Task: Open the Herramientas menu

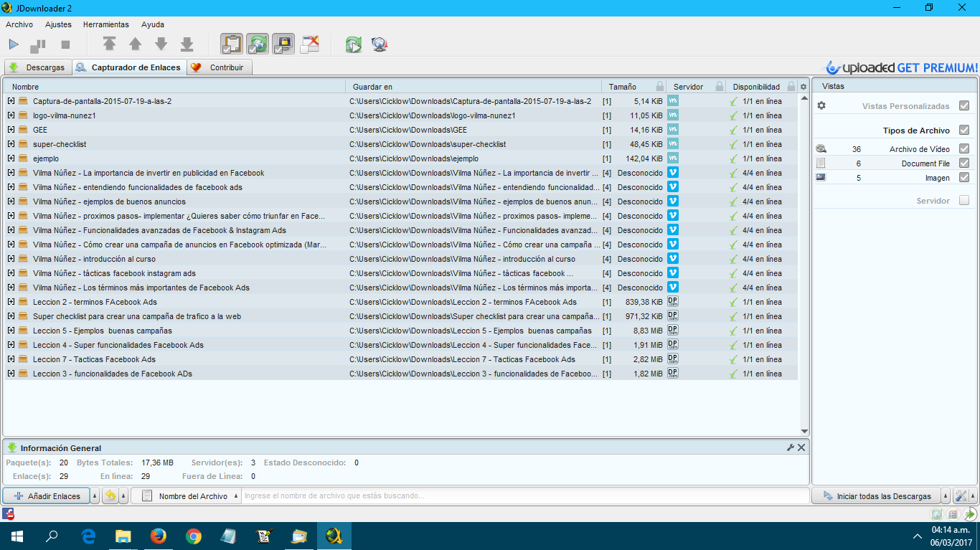Action: (106, 24)
